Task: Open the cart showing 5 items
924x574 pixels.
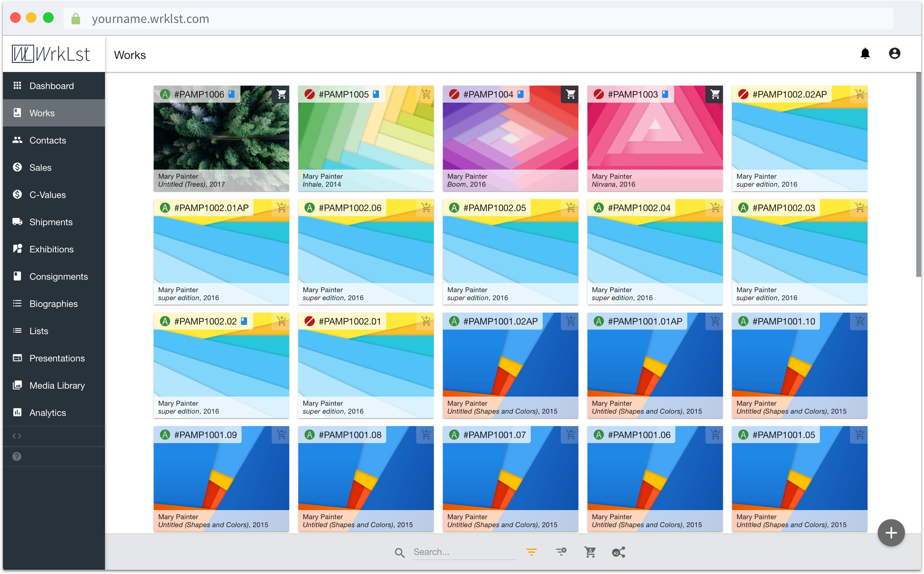Action: (x=590, y=552)
